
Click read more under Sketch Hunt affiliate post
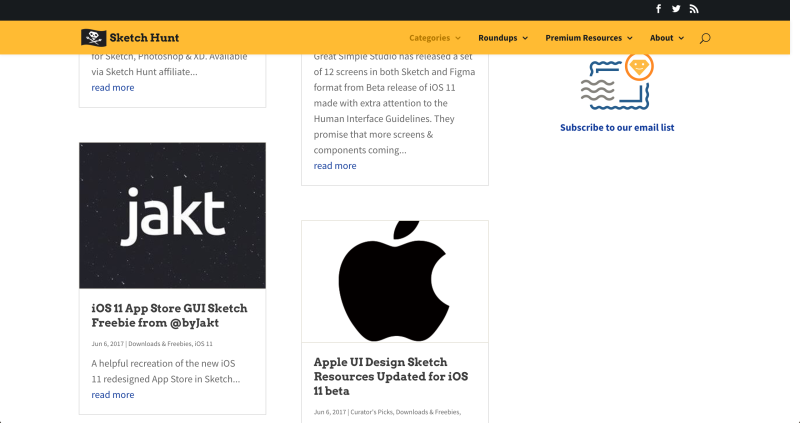point(113,88)
